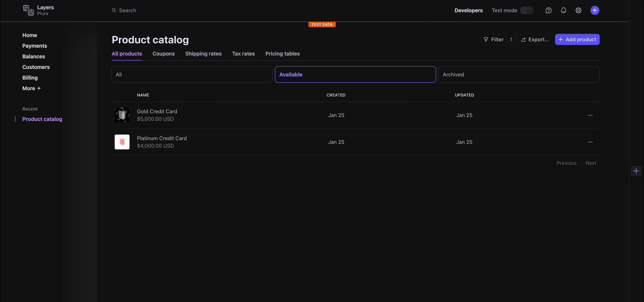The image size is (644, 302).
Task: Switch to the Coupons tab
Action: (x=164, y=54)
